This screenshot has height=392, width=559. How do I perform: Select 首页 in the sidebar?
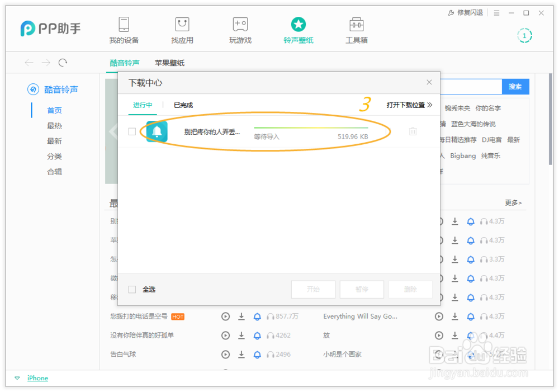tap(55, 110)
